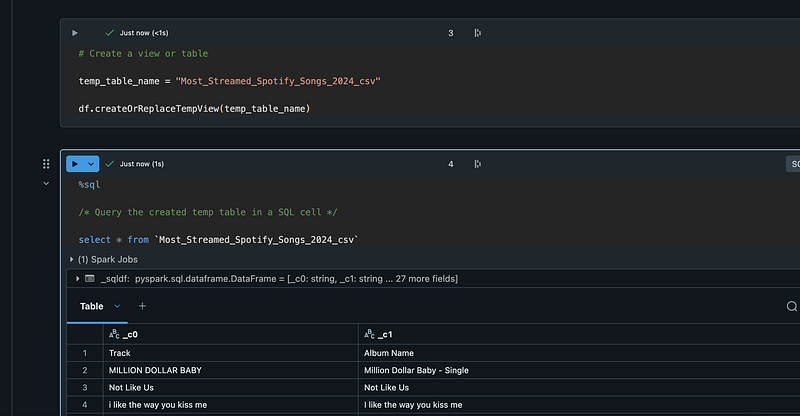Click the df.createOrReplaceTempView code line

[194, 109]
